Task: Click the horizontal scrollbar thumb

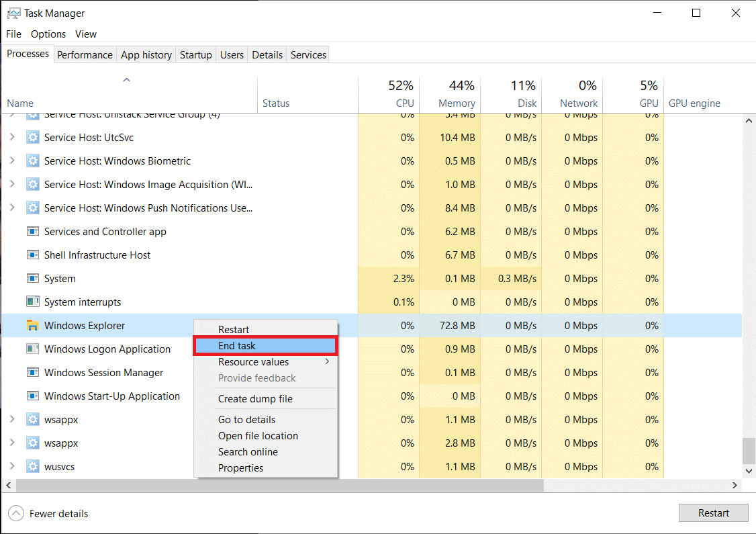Action: point(280,485)
